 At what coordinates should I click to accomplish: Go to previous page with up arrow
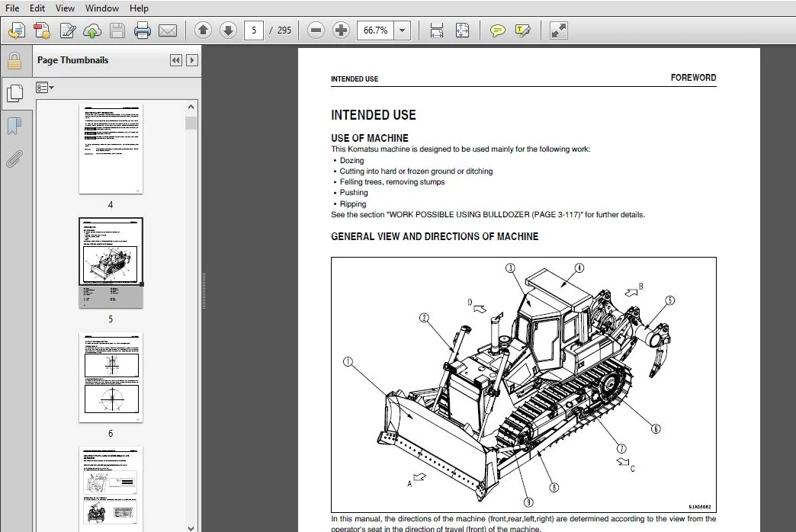[203, 30]
